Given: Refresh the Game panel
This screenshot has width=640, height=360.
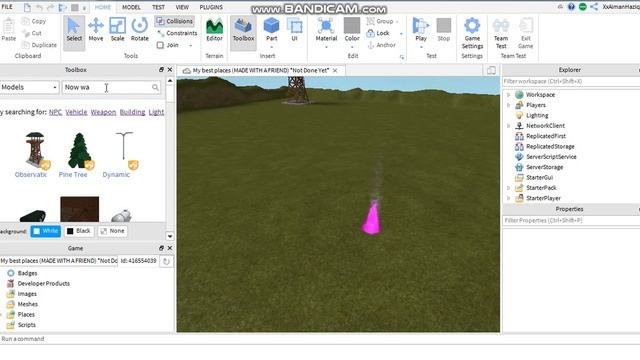Looking at the screenshot, I should (x=166, y=261).
